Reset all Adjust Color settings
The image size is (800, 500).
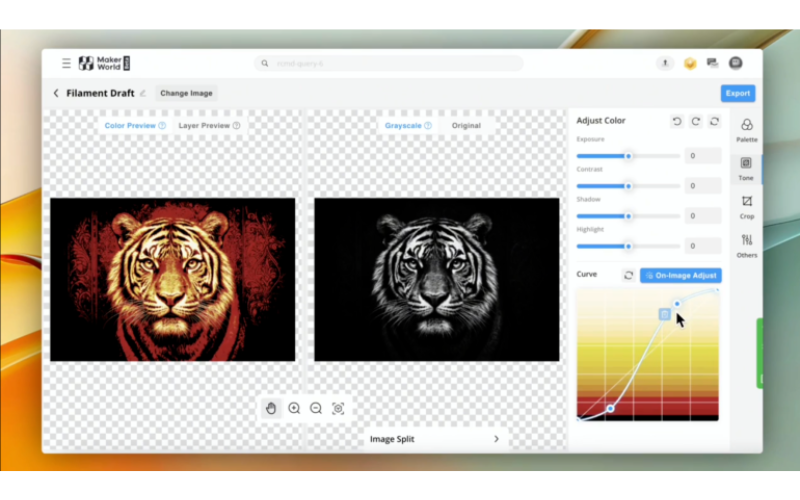click(x=714, y=121)
